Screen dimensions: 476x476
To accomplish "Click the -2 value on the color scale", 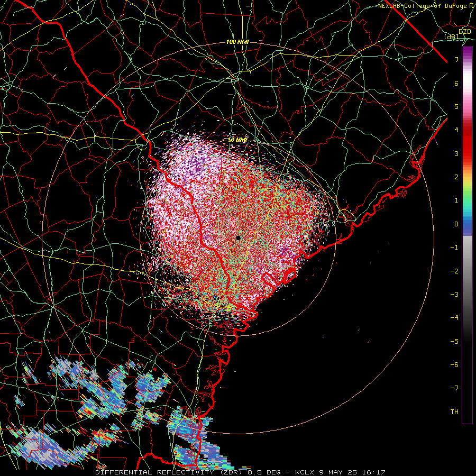I will (454, 271).
